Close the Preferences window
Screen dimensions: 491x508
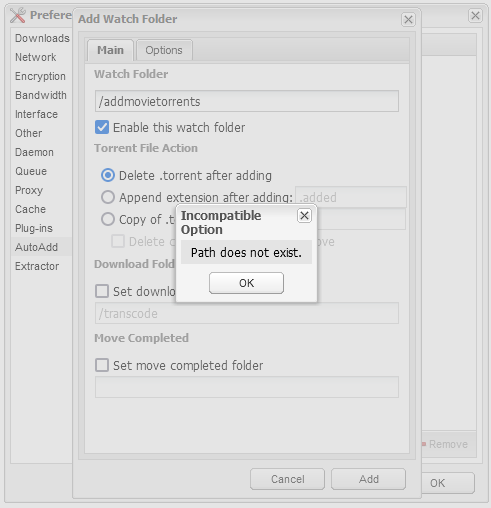click(x=475, y=15)
